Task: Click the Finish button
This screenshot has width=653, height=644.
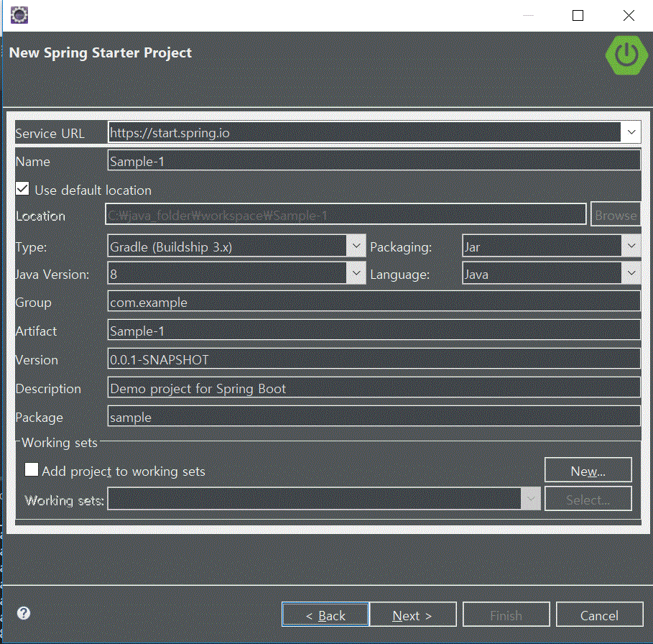Action: click(x=506, y=615)
